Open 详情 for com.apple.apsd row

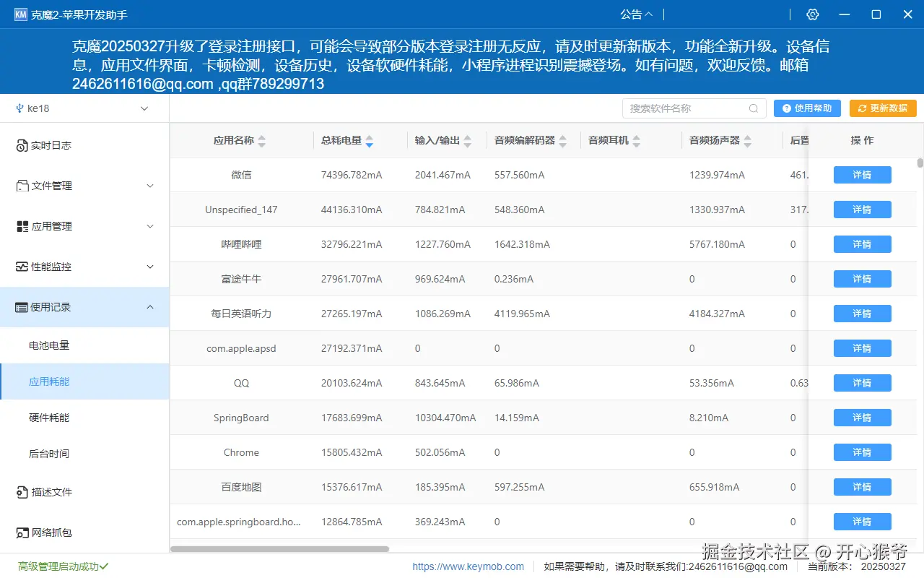coord(862,348)
